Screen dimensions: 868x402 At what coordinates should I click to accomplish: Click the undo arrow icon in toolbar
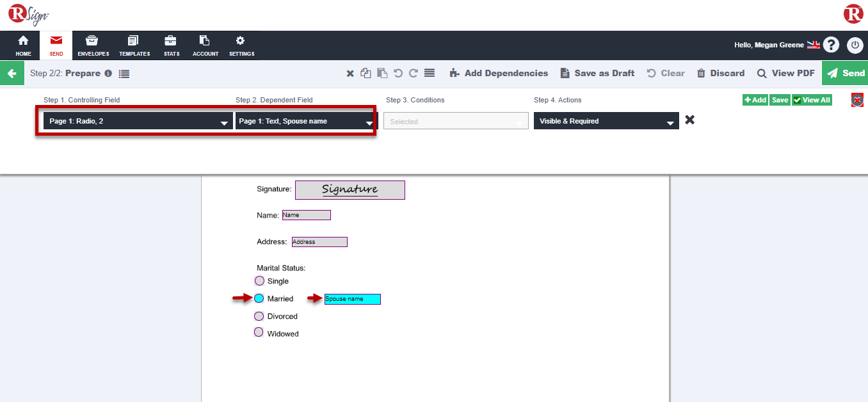(398, 74)
